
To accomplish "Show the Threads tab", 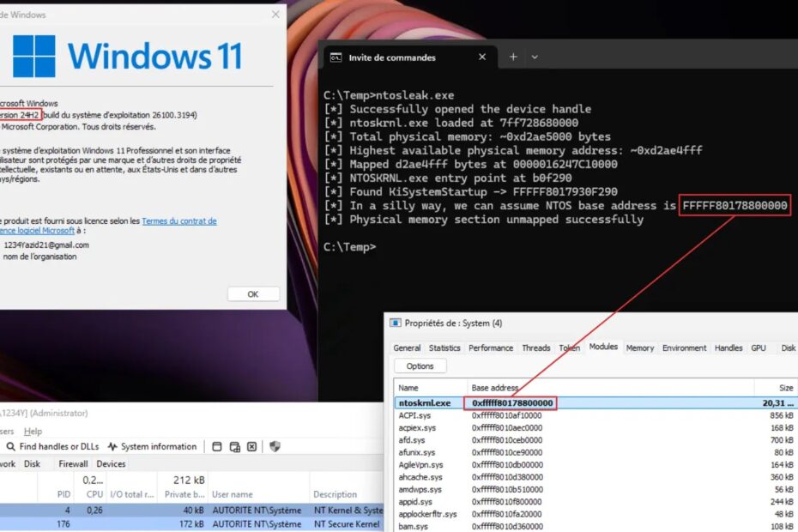I will [x=536, y=348].
